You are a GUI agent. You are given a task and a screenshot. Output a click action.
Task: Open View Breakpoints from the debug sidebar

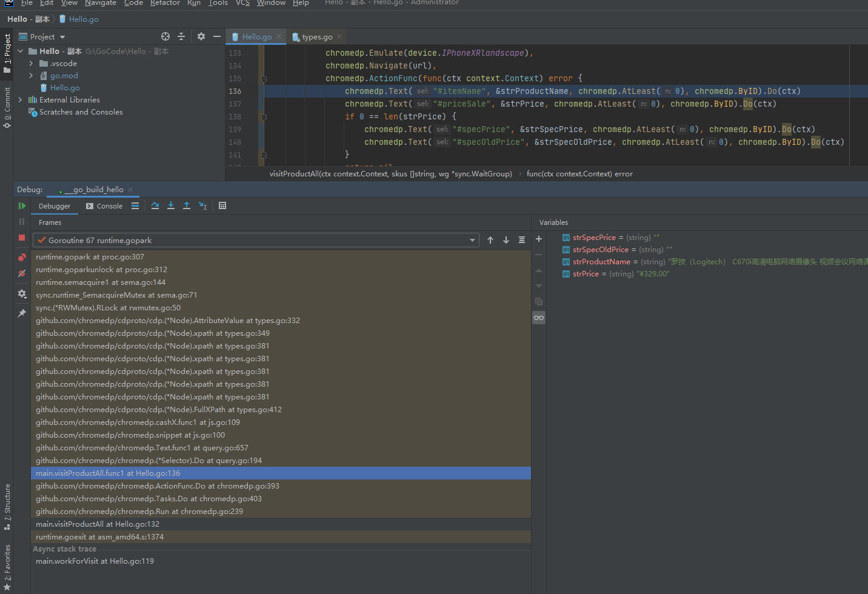click(x=22, y=257)
